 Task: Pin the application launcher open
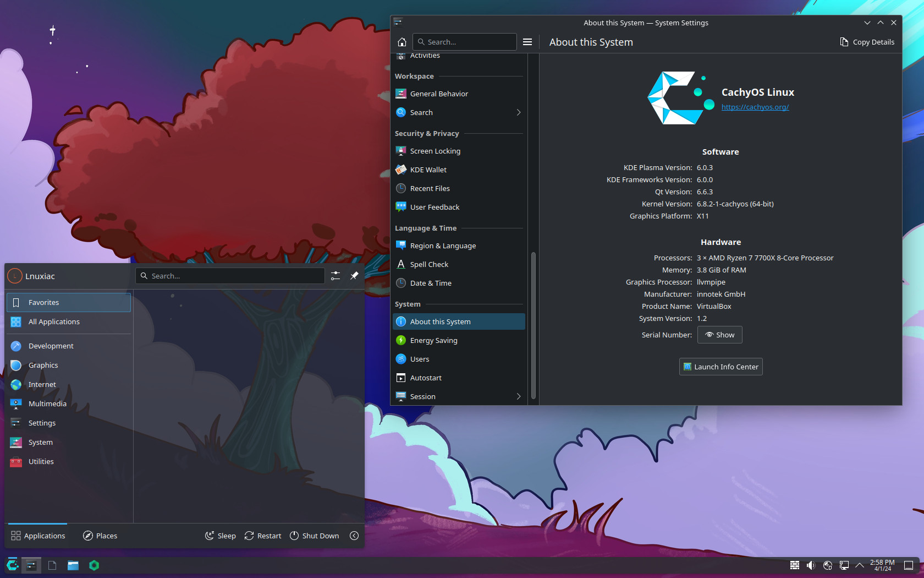coord(354,276)
